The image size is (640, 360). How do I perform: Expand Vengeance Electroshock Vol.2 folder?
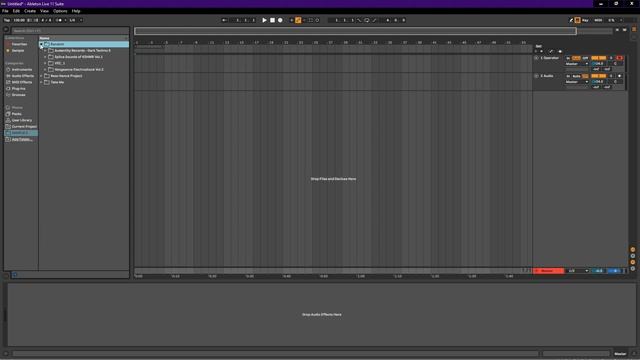pos(45,70)
